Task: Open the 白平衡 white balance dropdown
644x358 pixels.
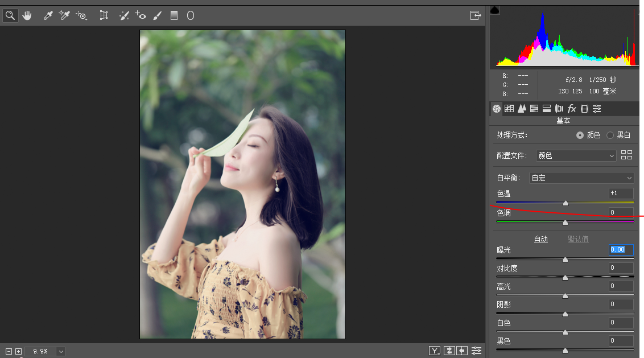Action: click(581, 178)
